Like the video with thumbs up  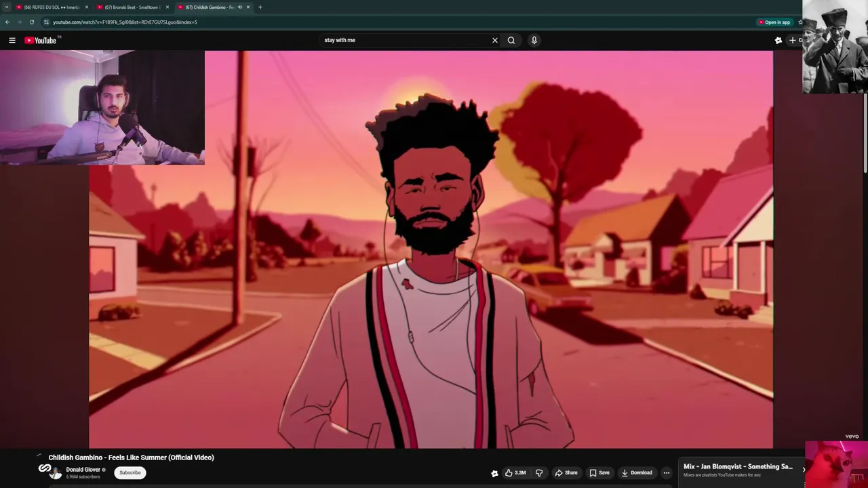tap(515, 472)
